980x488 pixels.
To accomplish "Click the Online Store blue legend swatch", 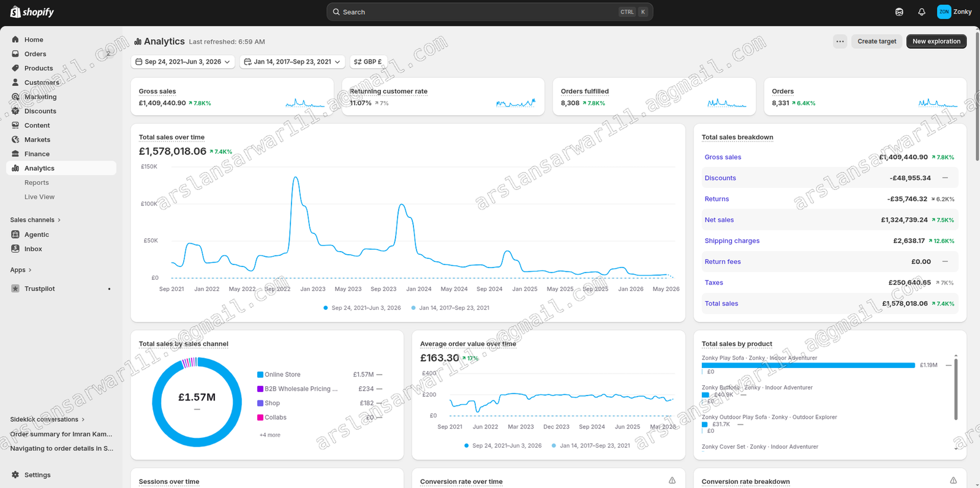I will (x=260, y=375).
